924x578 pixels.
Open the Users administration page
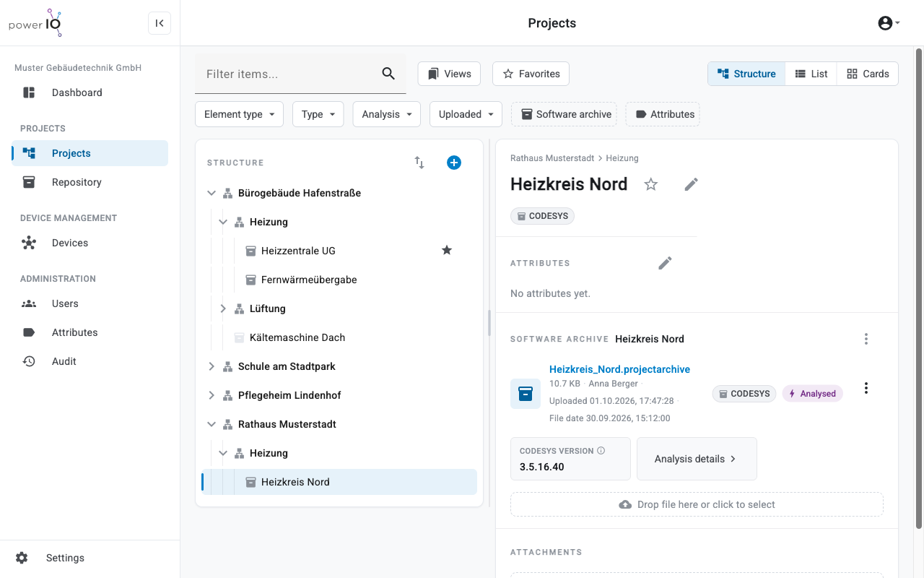pos(90,303)
